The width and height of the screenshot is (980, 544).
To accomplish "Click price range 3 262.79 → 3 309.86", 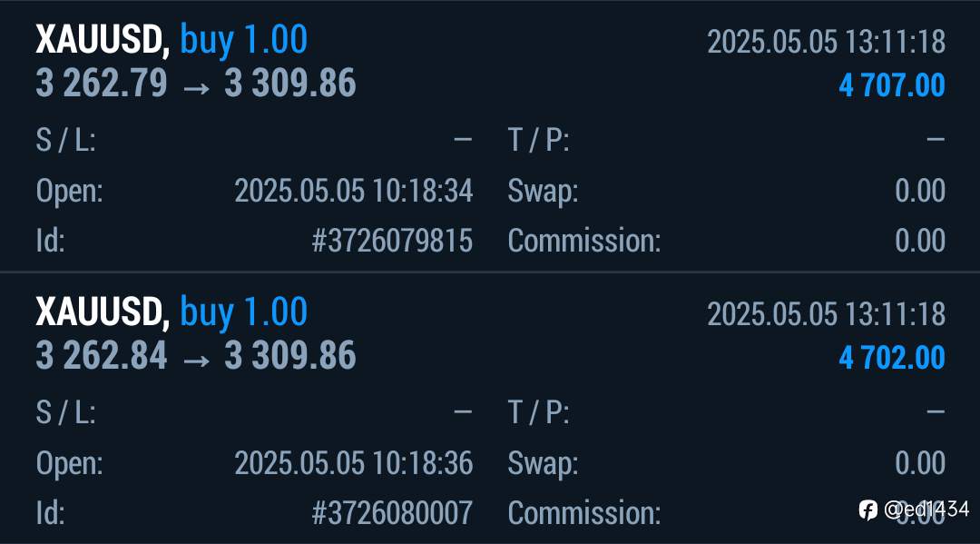I will [x=196, y=84].
